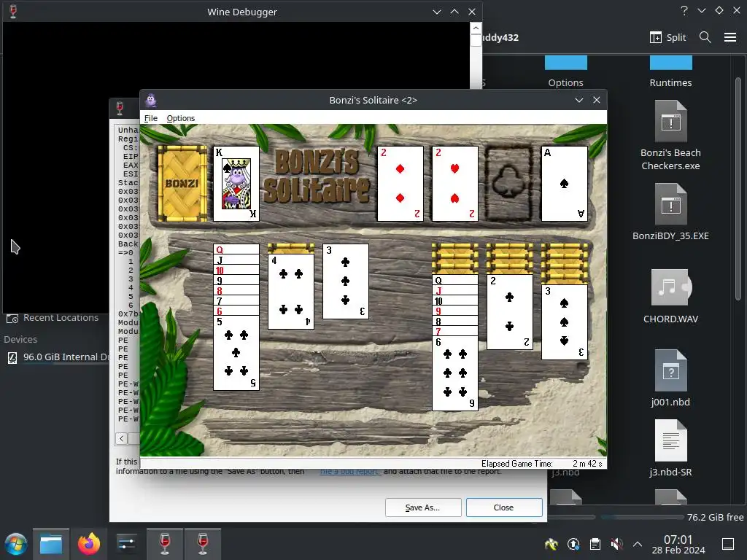The image size is (747, 560).
Task: Open the Runtimes folder
Action: click(x=670, y=72)
